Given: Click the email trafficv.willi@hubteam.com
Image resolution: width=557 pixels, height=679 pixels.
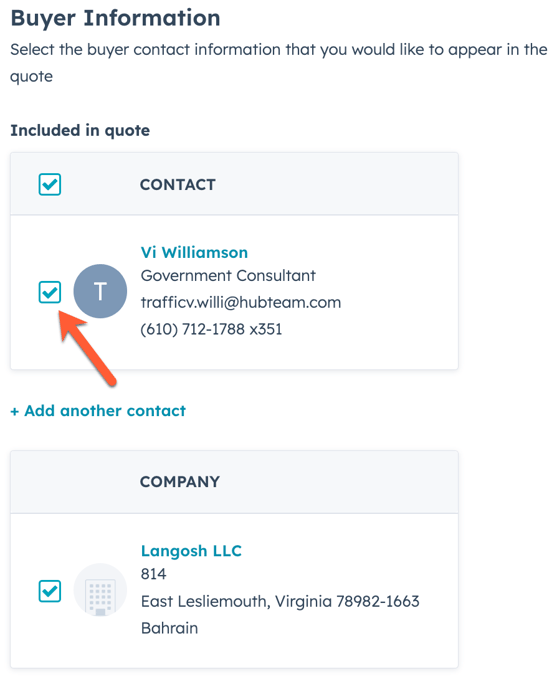Looking at the screenshot, I should click(x=241, y=302).
